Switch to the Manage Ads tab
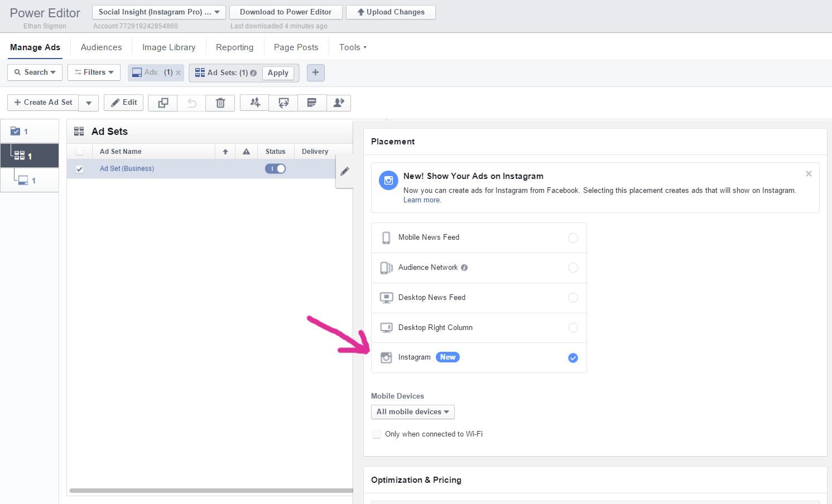 click(x=35, y=47)
